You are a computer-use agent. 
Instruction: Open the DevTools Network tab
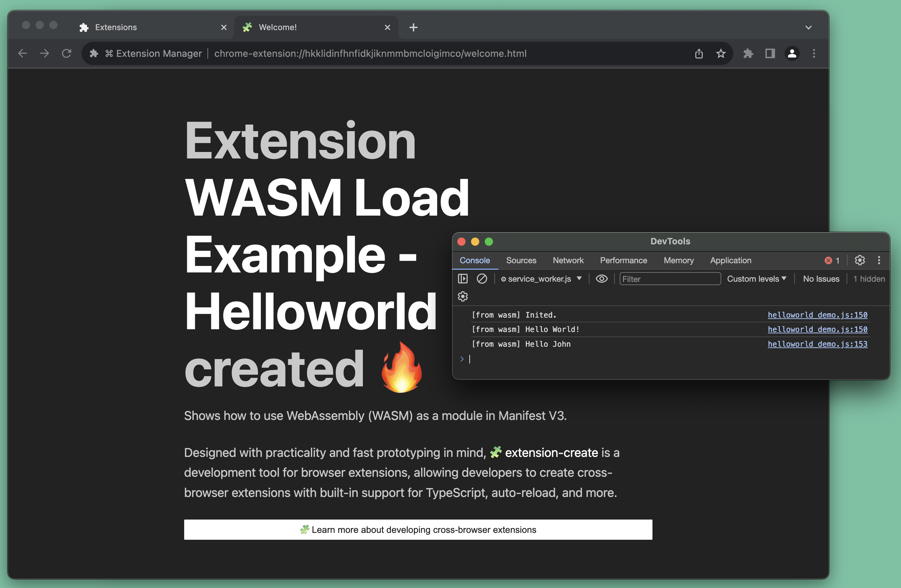(568, 260)
